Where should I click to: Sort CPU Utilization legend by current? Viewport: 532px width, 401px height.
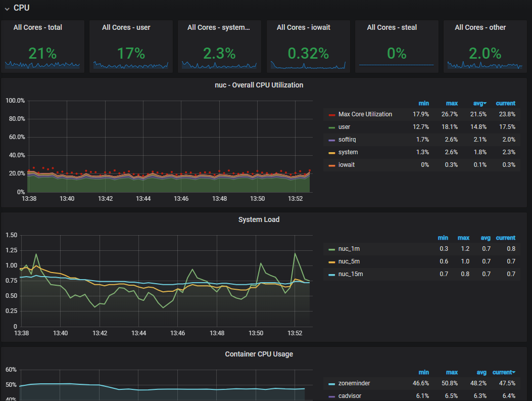(x=506, y=103)
